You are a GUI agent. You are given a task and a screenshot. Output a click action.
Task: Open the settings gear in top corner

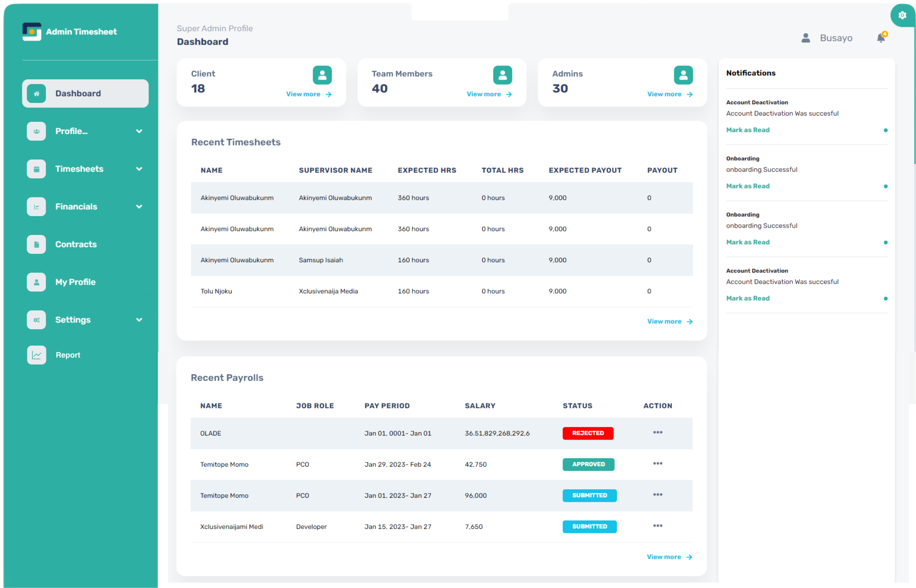pos(902,15)
